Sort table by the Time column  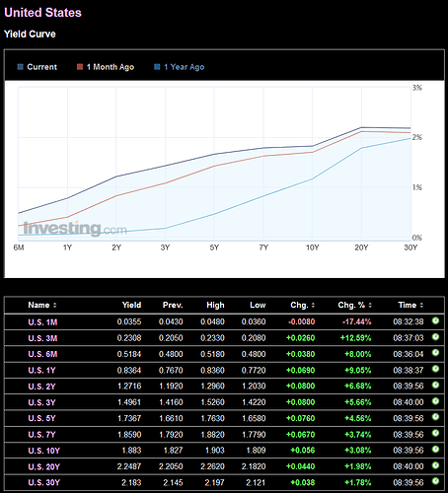411,305
